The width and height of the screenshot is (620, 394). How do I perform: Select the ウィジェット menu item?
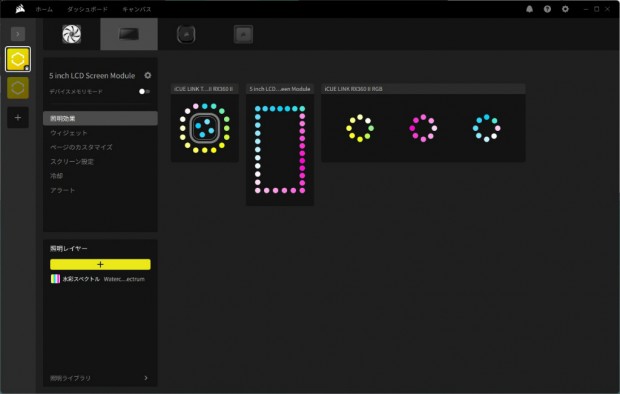coord(69,133)
